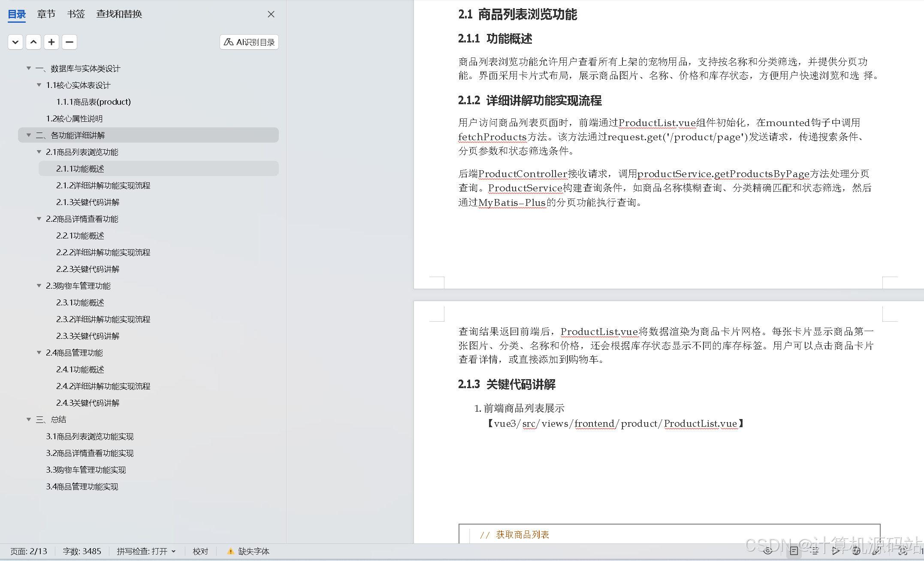Open writing mode pen icon

pyautogui.click(x=877, y=551)
